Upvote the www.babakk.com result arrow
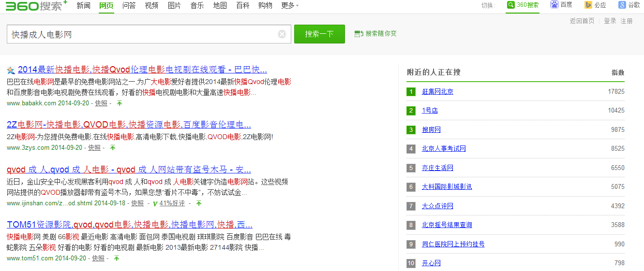 120,103
